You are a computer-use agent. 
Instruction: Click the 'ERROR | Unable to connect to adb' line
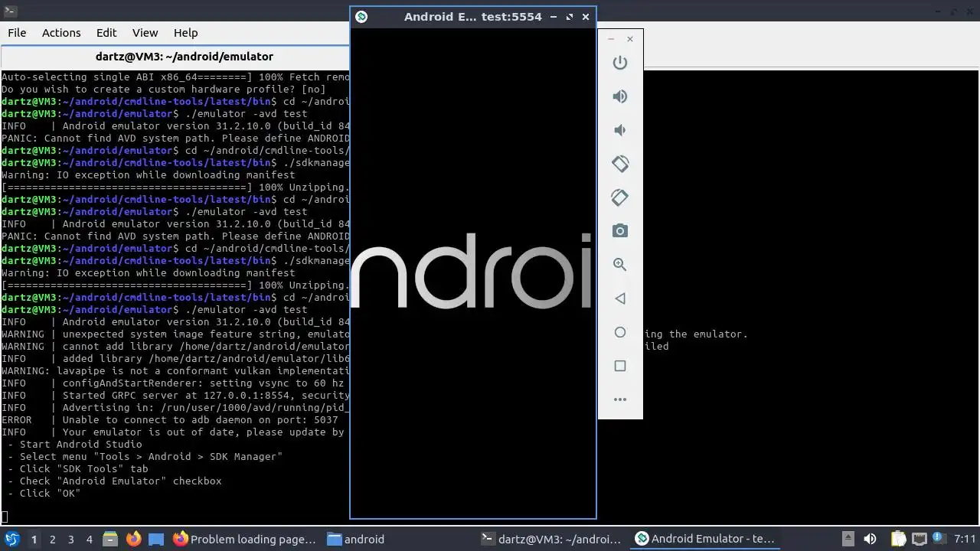point(170,419)
